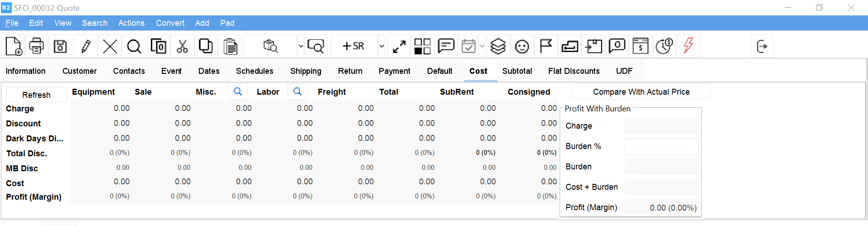Image resolution: width=868 pixels, height=226 pixels.
Task: Open the Add menu
Action: coord(202,23)
